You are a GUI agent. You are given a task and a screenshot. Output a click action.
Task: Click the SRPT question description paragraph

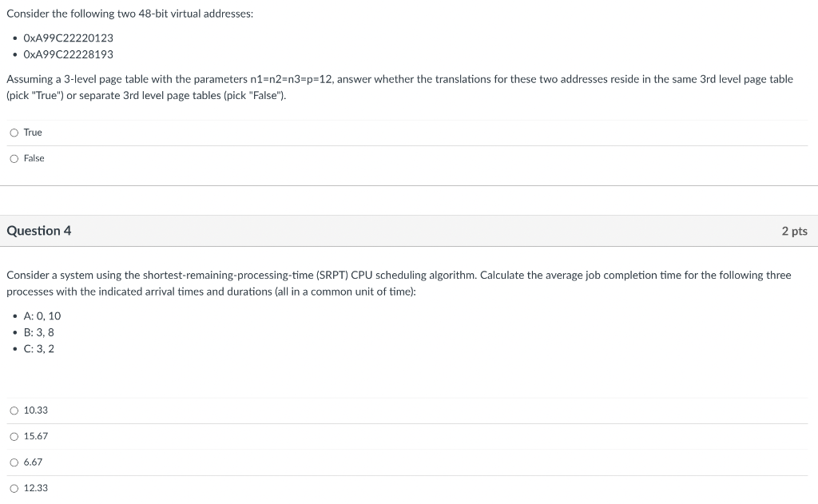click(399, 283)
